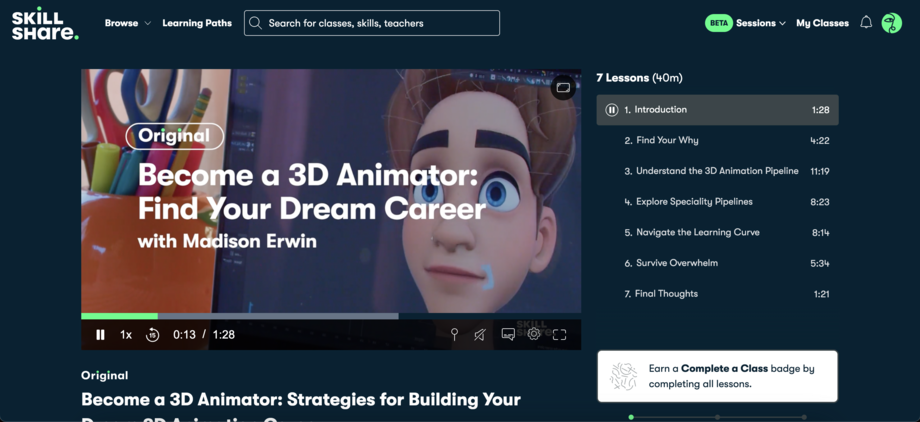
Task: Enter fullscreen mode
Action: [559, 335]
